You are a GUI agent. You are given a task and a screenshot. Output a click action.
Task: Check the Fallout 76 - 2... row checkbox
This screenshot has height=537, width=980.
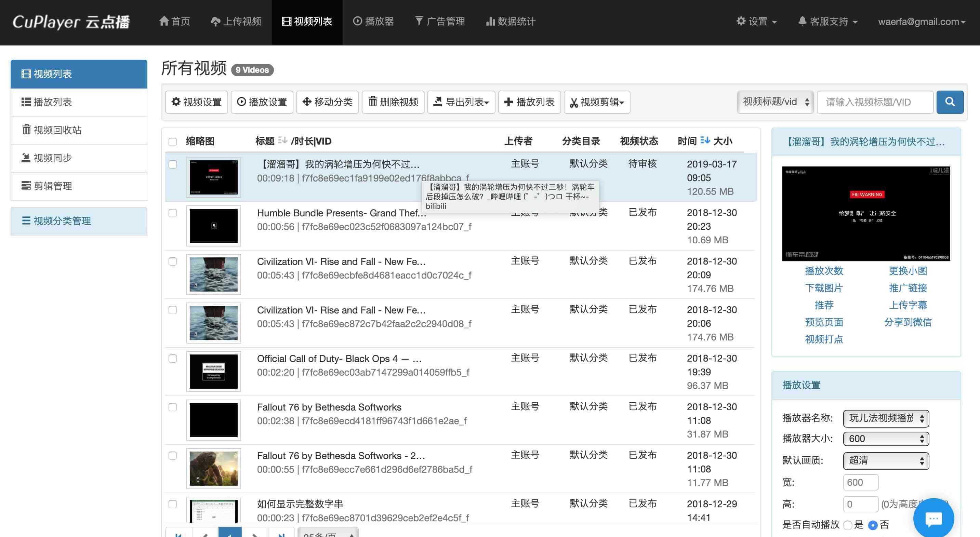click(x=173, y=456)
